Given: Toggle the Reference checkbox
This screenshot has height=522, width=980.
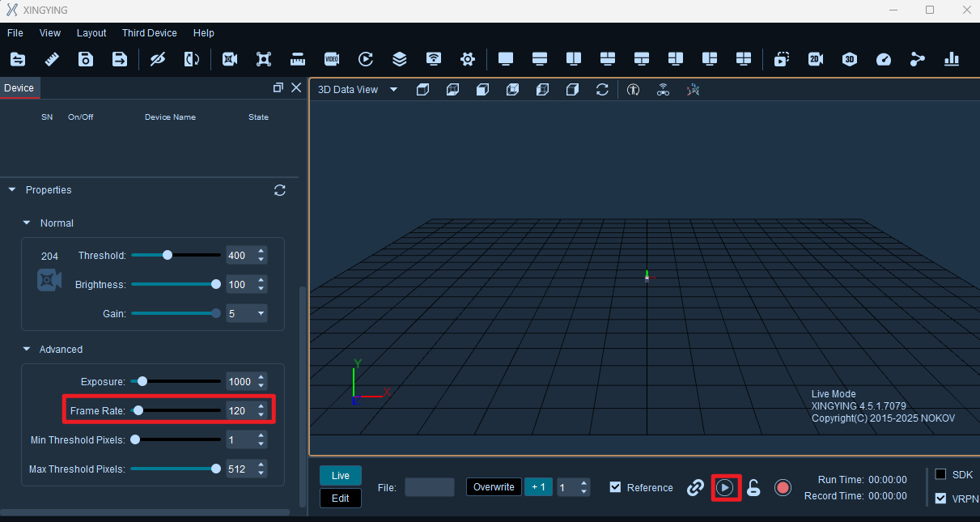Looking at the screenshot, I should click(615, 487).
